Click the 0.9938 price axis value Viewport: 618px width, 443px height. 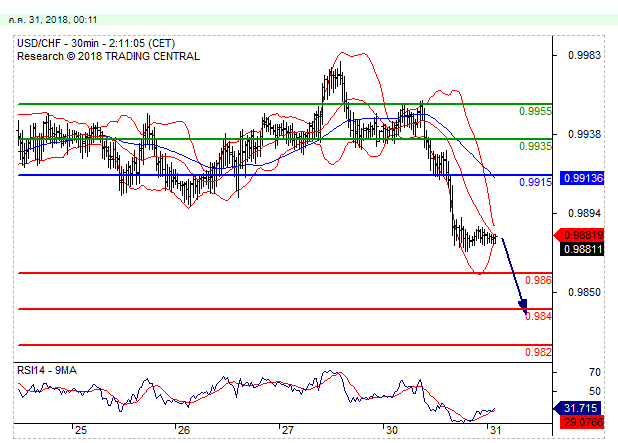pos(584,134)
